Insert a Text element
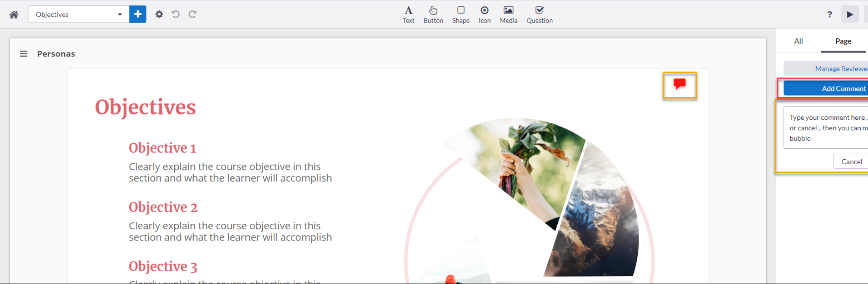The width and height of the screenshot is (868, 284). point(408,14)
